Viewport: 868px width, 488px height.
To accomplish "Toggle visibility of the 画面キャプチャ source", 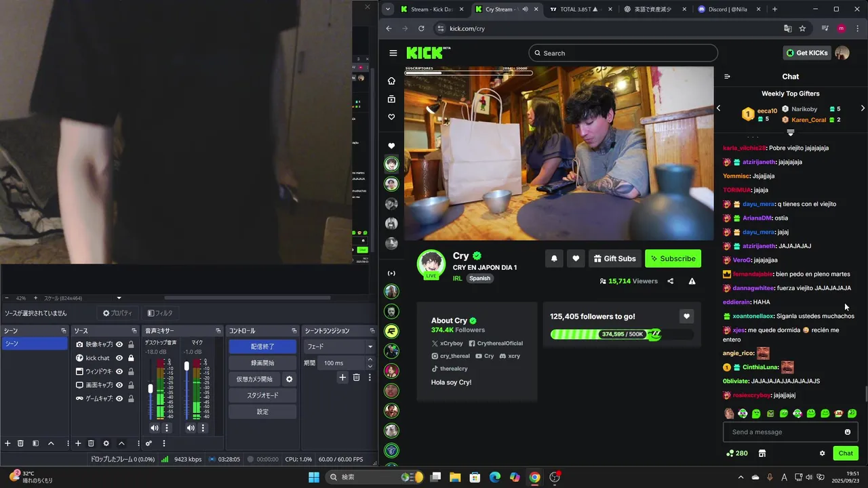I will [119, 385].
